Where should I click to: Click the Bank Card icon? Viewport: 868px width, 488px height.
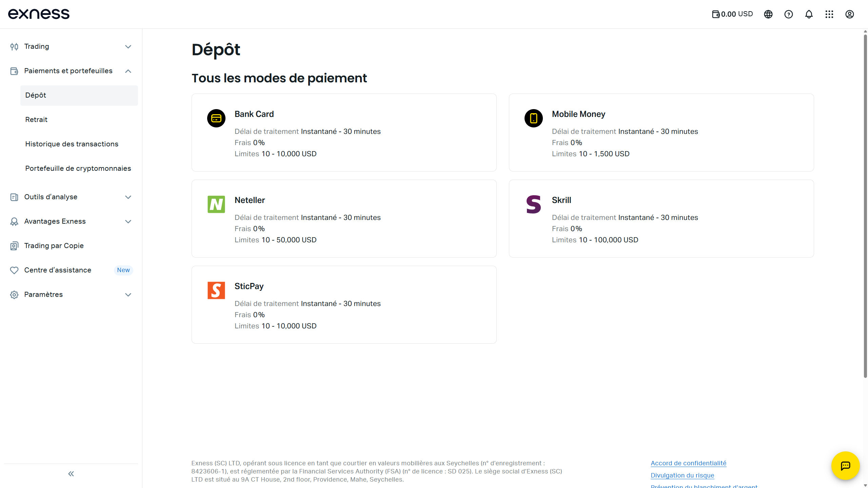pos(216,118)
